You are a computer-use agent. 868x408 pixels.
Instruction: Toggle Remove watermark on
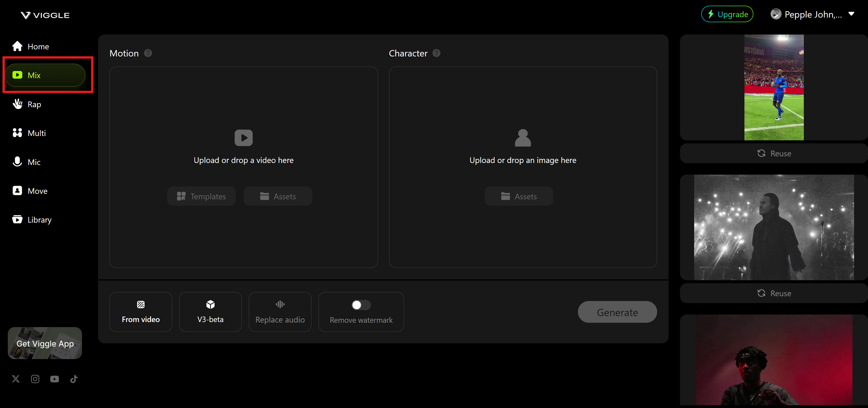tap(360, 305)
